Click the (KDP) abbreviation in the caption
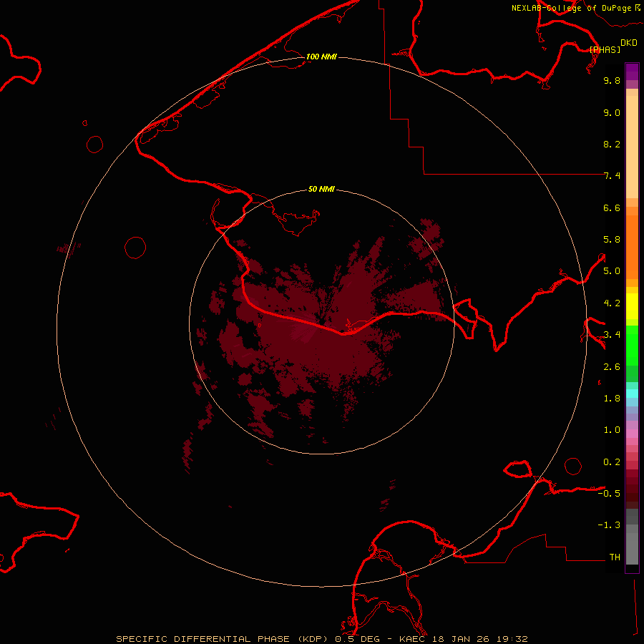Viewport: 644px width, 644px height. pyautogui.click(x=312, y=639)
